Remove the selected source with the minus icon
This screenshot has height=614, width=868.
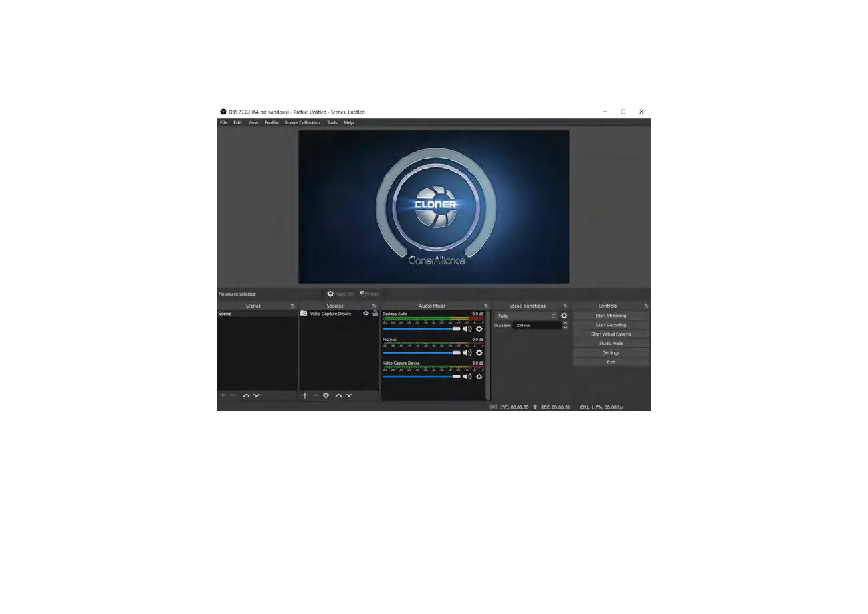[316, 395]
